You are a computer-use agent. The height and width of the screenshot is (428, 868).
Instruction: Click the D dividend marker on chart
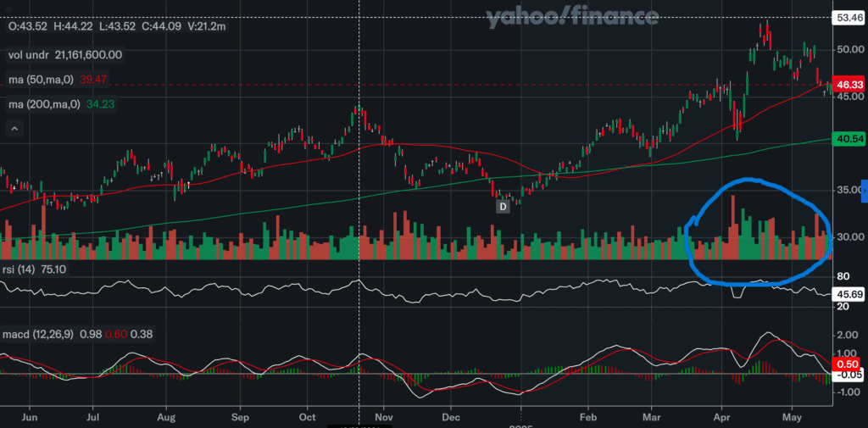[503, 206]
